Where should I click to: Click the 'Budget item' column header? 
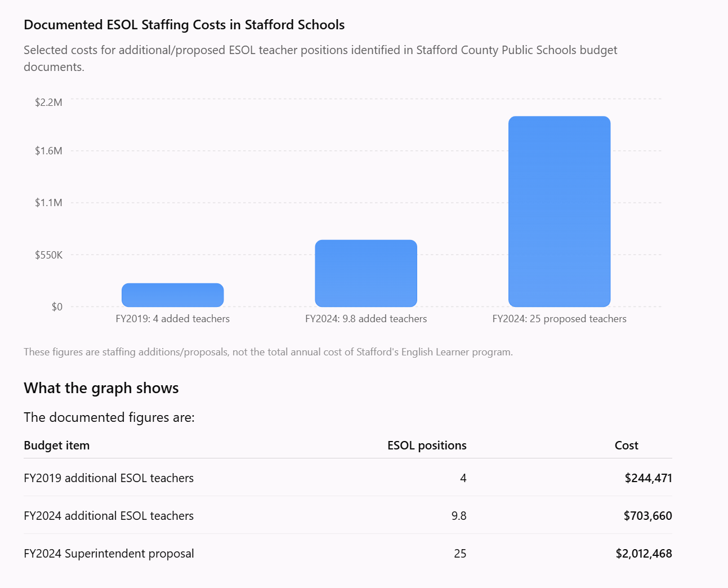click(x=57, y=446)
